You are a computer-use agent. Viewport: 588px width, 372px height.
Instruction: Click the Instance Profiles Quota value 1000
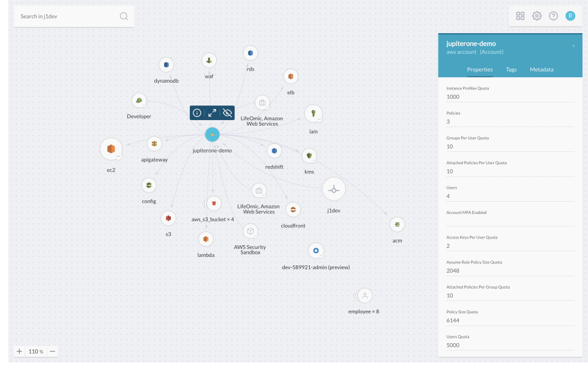[453, 97]
